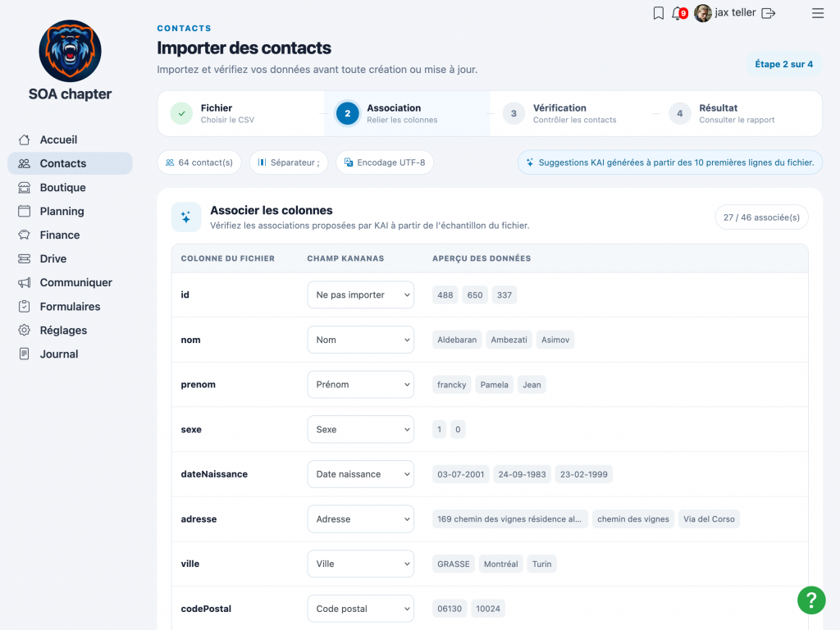Click the Journal document icon
The width and height of the screenshot is (840, 630).
pyautogui.click(x=24, y=354)
